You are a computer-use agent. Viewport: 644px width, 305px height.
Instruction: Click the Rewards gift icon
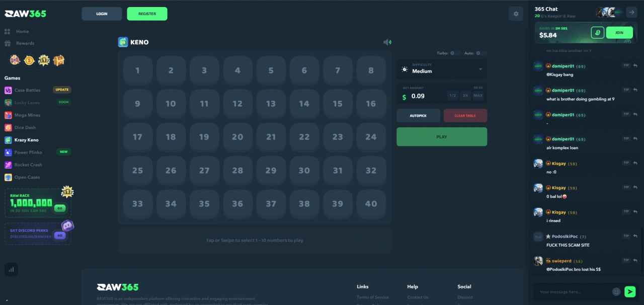click(x=8, y=43)
